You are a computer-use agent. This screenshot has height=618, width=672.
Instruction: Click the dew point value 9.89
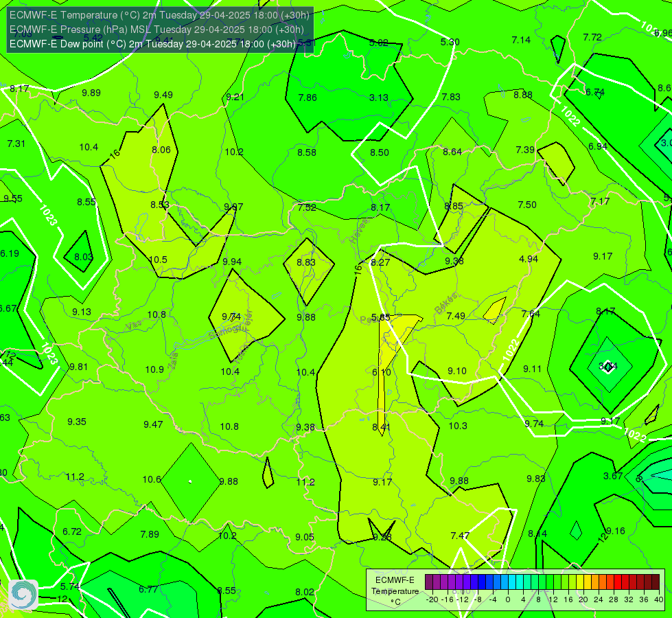(91, 93)
